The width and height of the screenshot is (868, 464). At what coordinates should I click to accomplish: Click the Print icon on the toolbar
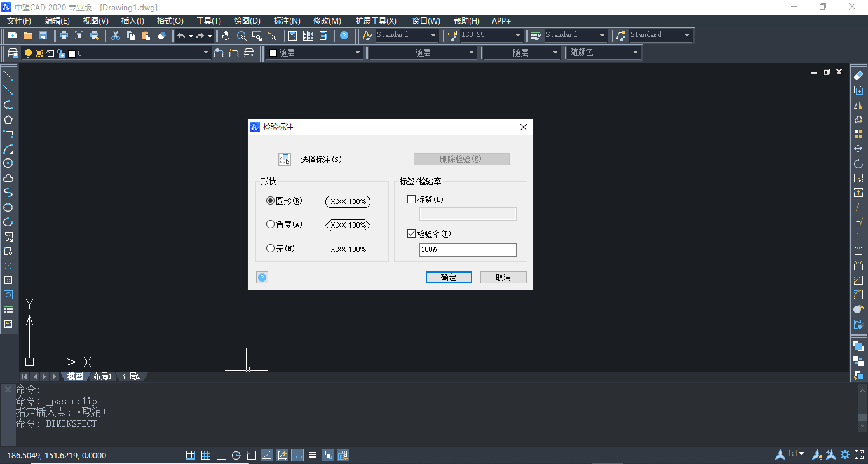63,36
